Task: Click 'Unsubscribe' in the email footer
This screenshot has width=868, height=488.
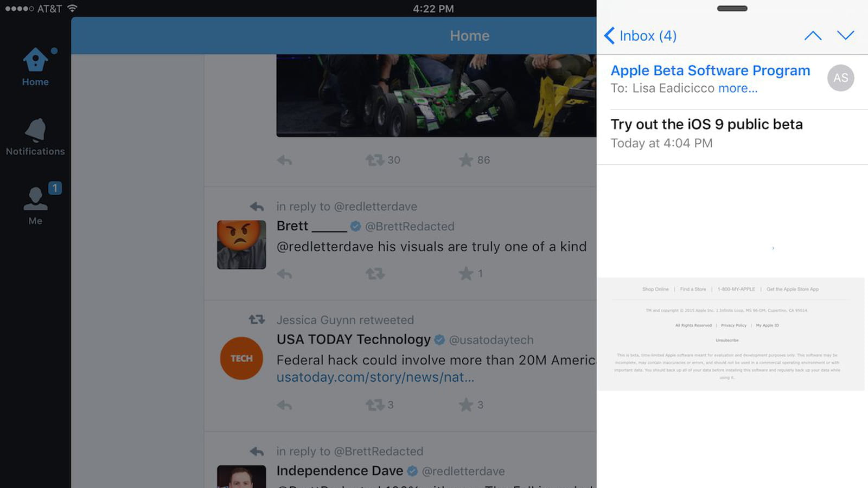Action: (x=727, y=340)
